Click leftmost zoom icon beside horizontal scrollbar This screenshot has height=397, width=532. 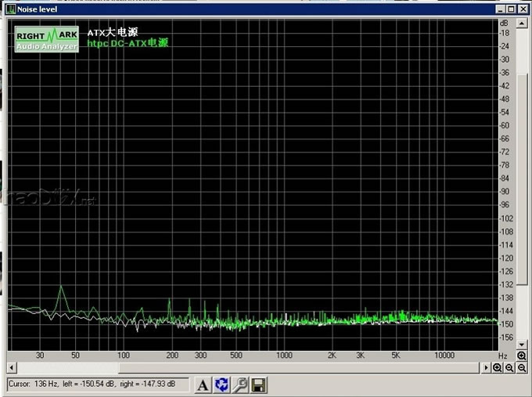click(x=498, y=367)
